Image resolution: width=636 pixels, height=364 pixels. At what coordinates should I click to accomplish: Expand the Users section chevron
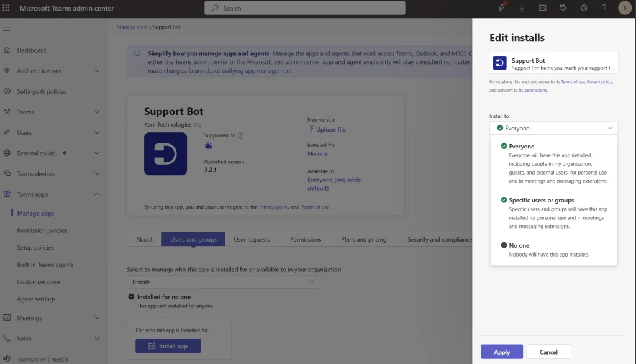pos(97,132)
